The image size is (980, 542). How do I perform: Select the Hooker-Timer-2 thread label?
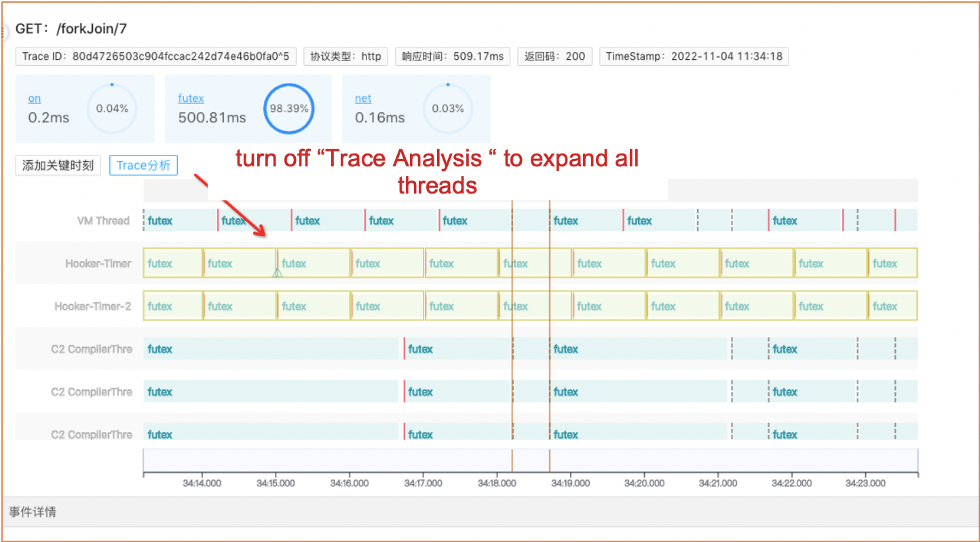pos(93,306)
